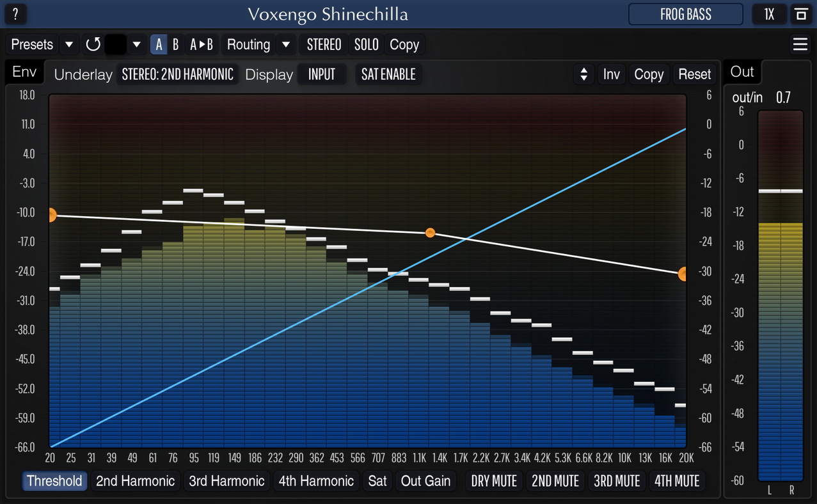Click the middle orange envelope control point

tap(430, 233)
